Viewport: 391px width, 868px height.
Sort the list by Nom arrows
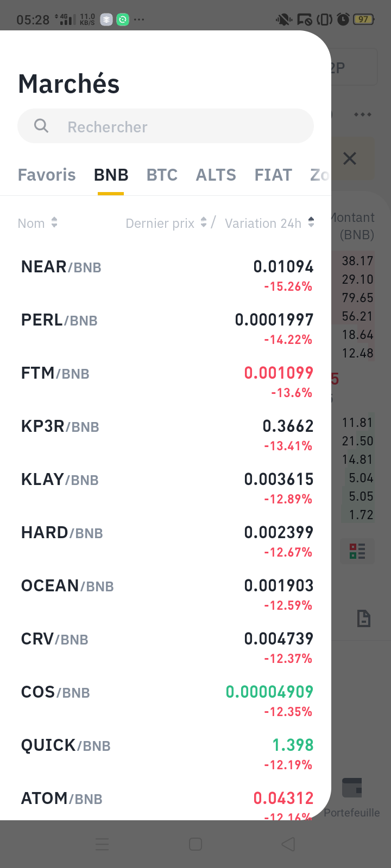(54, 223)
